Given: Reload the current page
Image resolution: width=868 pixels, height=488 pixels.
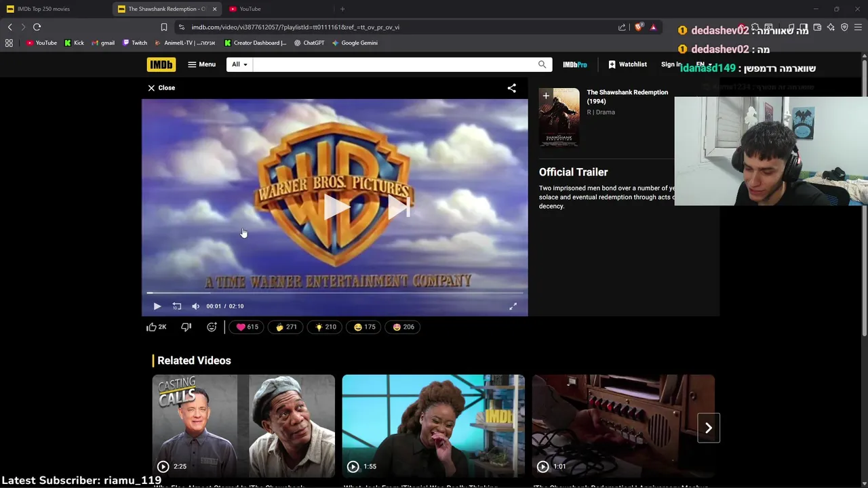Looking at the screenshot, I should click(x=37, y=27).
